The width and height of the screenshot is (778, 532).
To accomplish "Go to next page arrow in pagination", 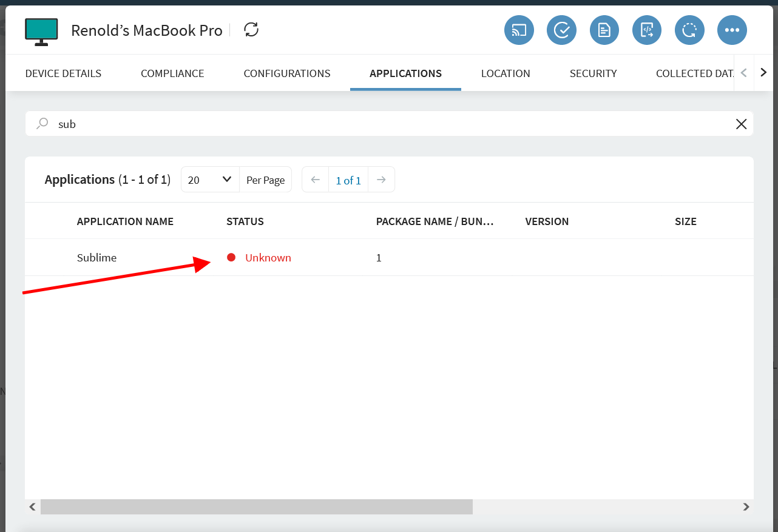I will [381, 180].
